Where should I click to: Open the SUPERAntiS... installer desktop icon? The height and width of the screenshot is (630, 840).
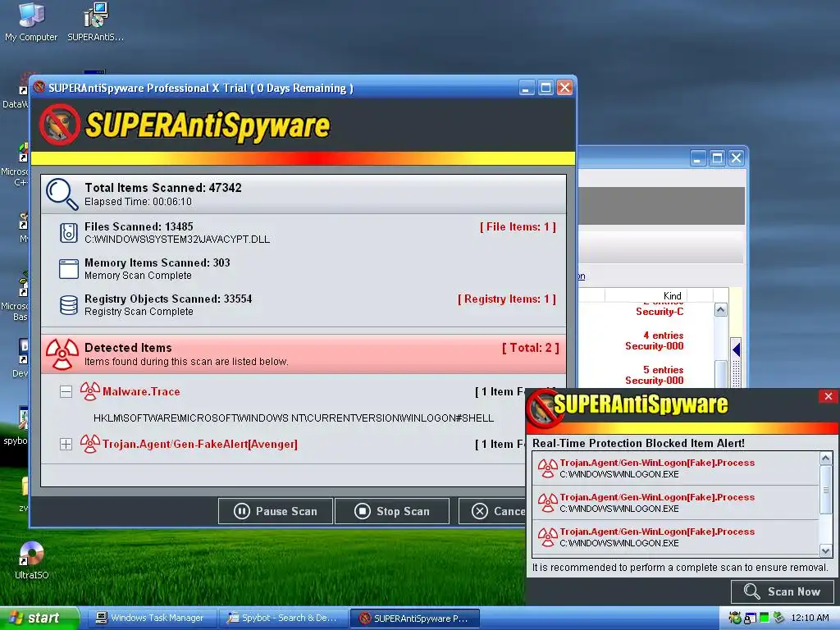click(x=95, y=22)
